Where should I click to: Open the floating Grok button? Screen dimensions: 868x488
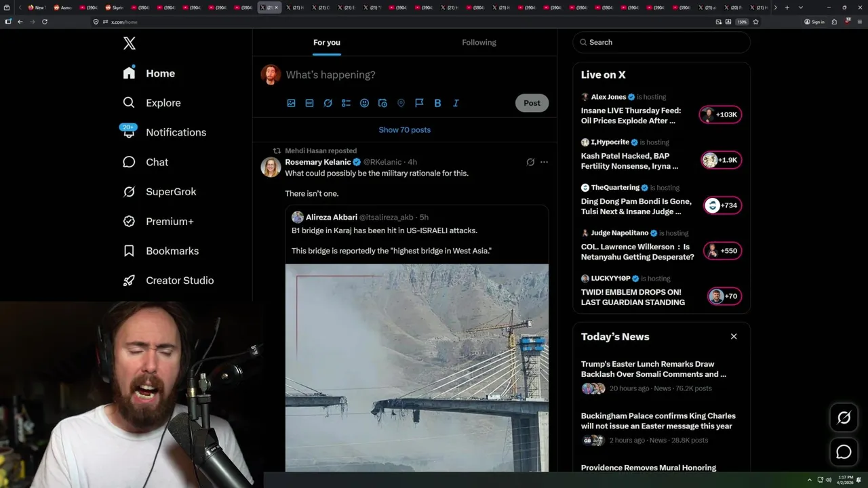(x=844, y=418)
